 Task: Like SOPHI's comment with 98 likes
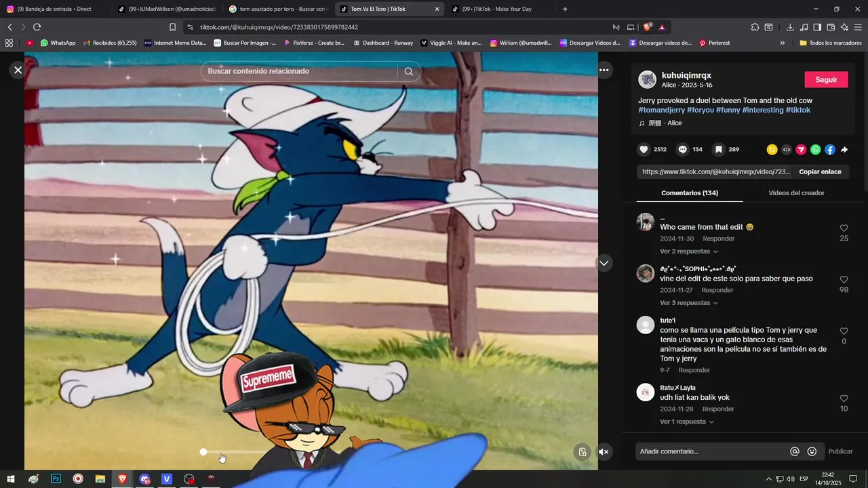(x=844, y=280)
